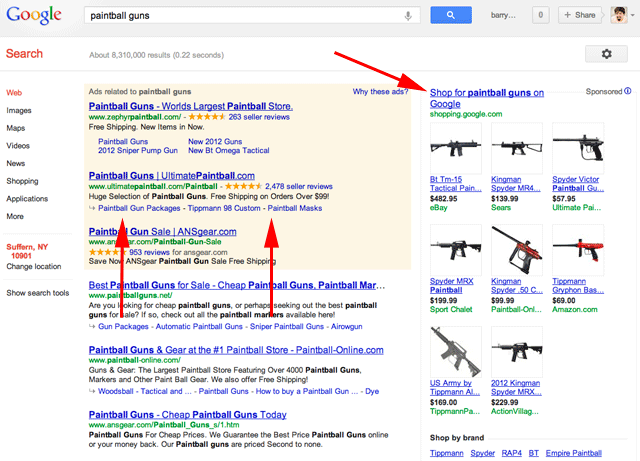Select Spyder under Shop by brand
The image size is (640, 461).
(x=482, y=453)
